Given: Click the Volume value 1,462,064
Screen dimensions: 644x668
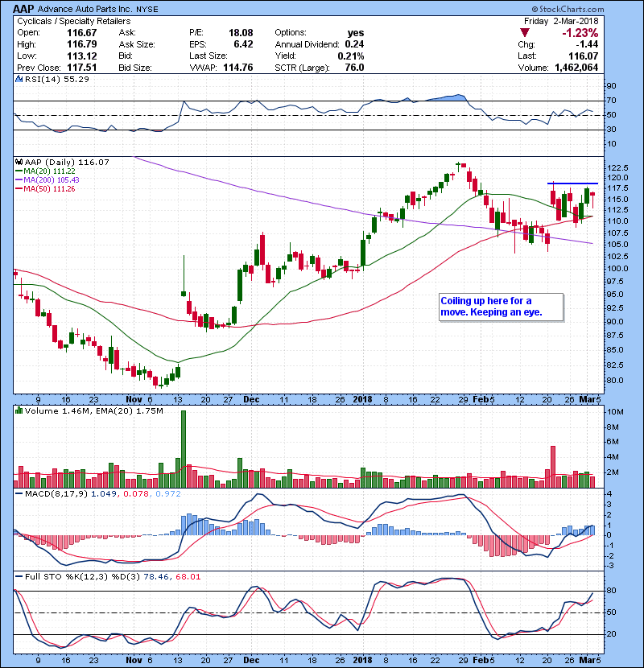Looking at the screenshot, I should [576, 68].
